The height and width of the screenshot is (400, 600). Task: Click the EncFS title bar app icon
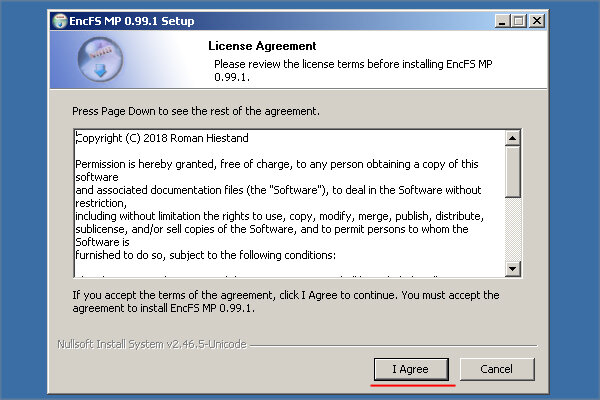[60, 21]
